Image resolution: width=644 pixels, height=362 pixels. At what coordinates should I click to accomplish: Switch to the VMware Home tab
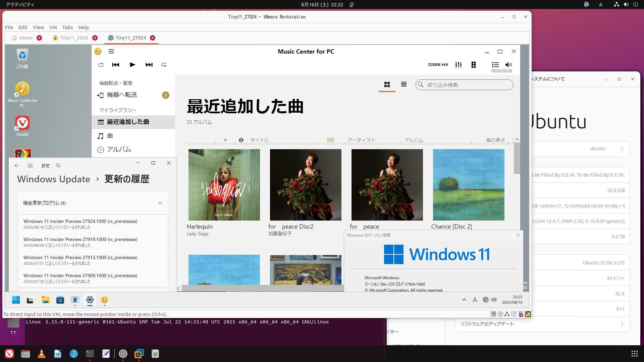[x=22, y=38]
